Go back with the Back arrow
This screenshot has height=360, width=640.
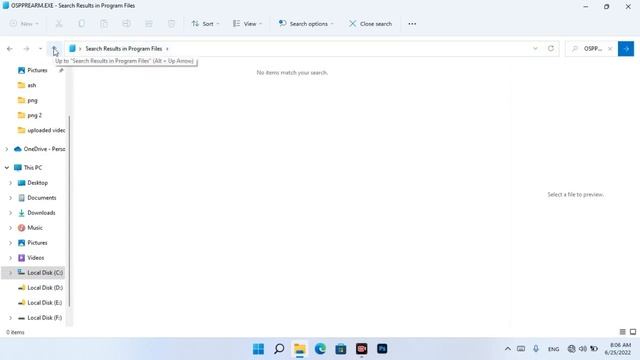[10, 49]
